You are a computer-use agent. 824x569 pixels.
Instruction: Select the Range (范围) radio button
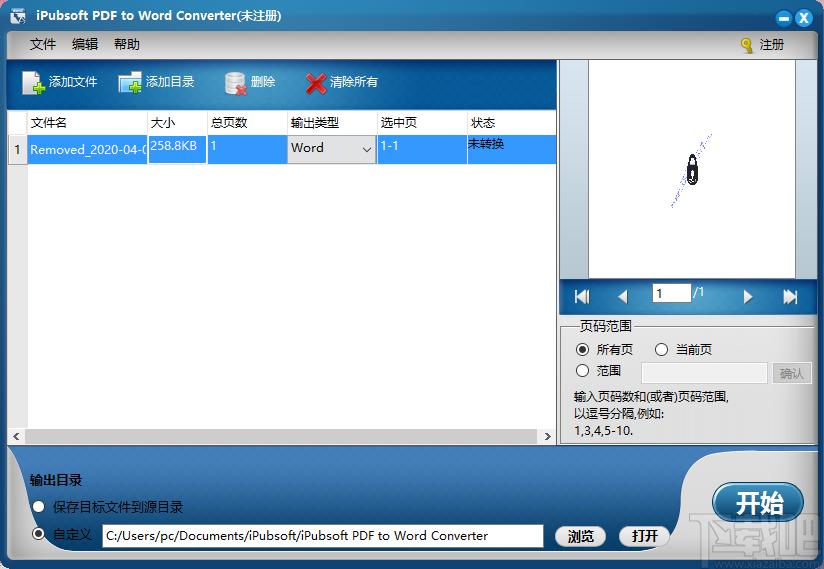(582, 370)
